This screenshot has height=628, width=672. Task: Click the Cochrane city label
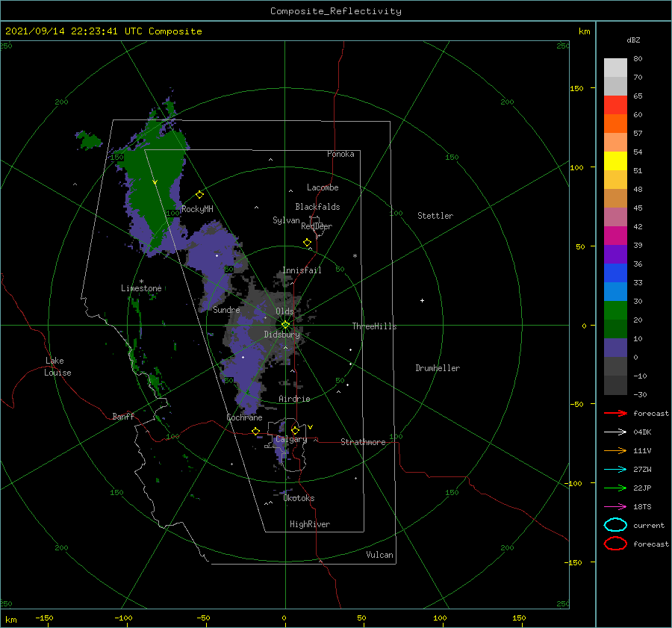pos(244,417)
